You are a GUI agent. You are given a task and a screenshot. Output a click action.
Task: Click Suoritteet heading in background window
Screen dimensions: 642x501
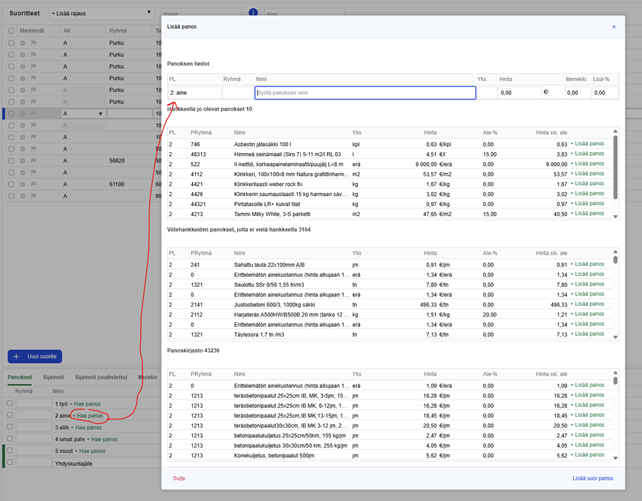25,13
